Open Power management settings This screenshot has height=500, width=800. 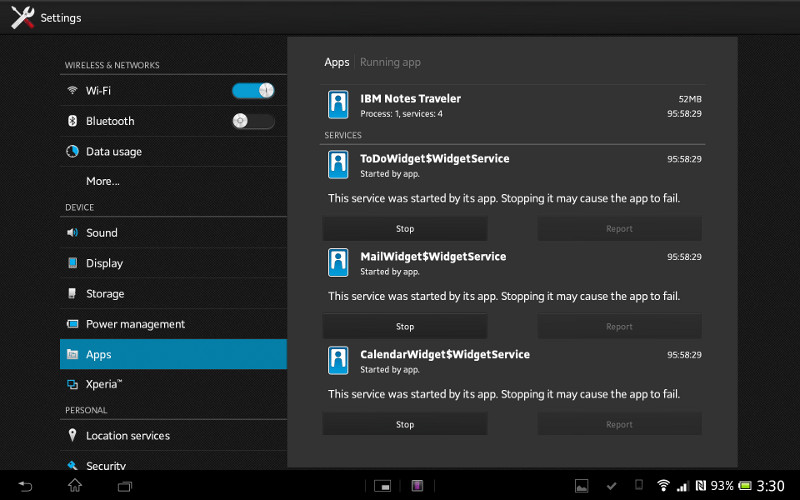(x=173, y=324)
